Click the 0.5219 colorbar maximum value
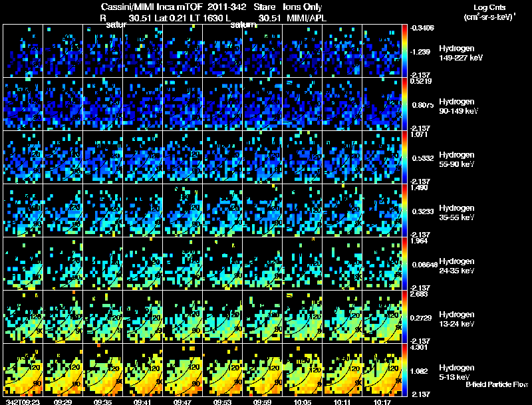Image resolution: width=532 pixels, height=405 pixels. pos(421,81)
